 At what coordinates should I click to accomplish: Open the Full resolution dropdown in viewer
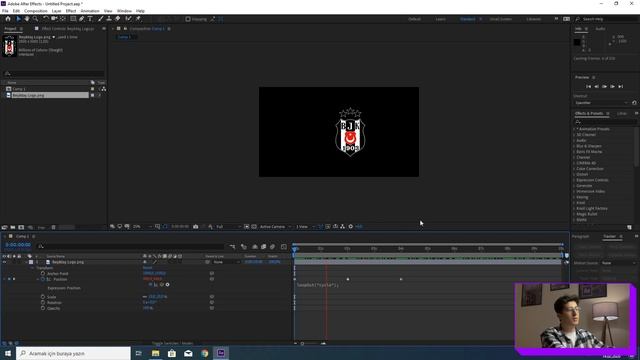click(x=228, y=227)
